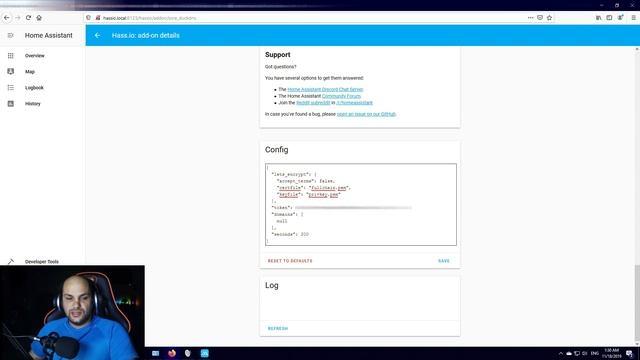Screen dimensions: 640x360
Task: Show hidden system tray icons
Action: tap(560, 353)
